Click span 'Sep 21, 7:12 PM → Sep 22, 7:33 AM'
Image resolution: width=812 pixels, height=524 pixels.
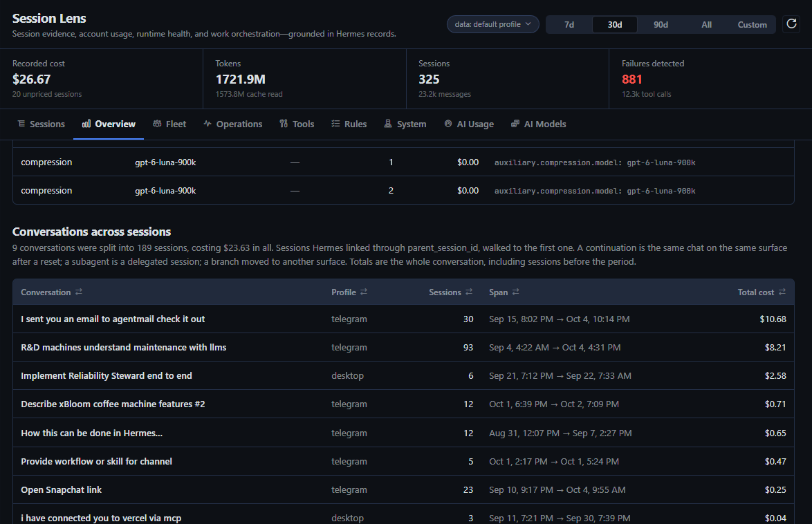[560, 376]
